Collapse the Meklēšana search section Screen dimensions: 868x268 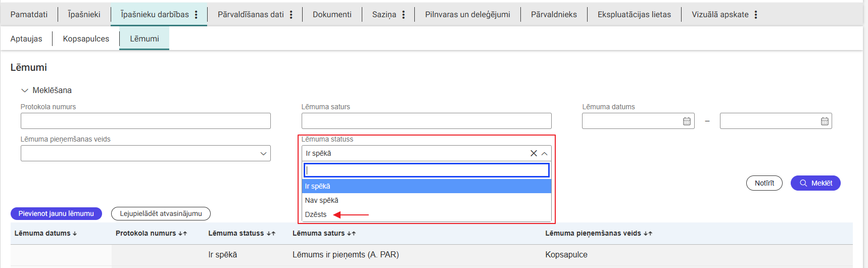(25, 91)
